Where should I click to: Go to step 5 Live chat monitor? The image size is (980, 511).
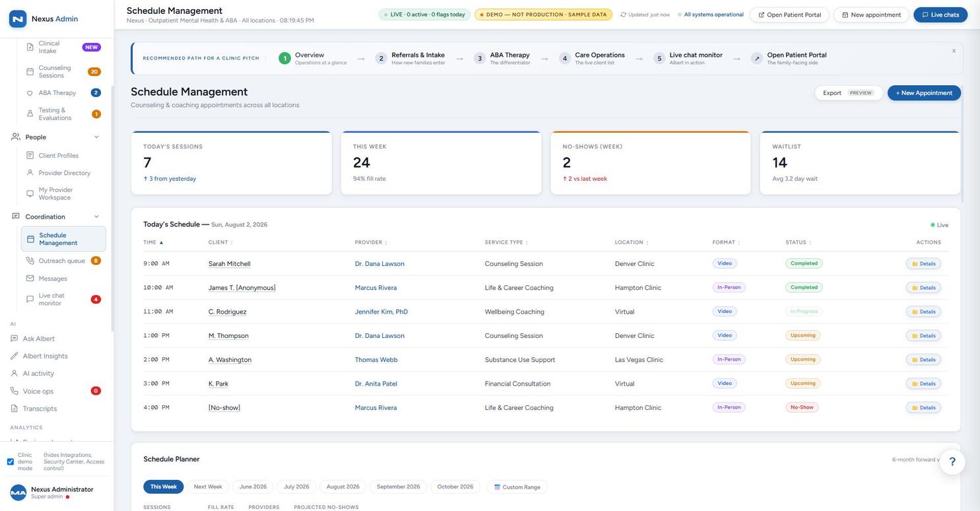pyautogui.click(x=688, y=58)
